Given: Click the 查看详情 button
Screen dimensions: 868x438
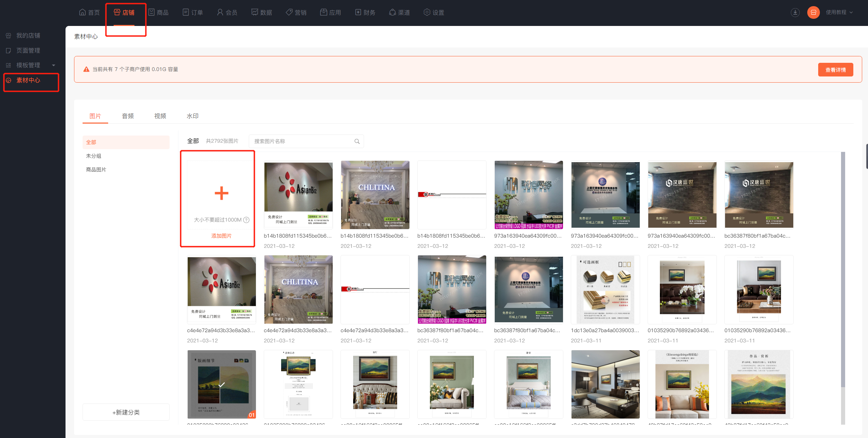Looking at the screenshot, I should (x=836, y=70).
